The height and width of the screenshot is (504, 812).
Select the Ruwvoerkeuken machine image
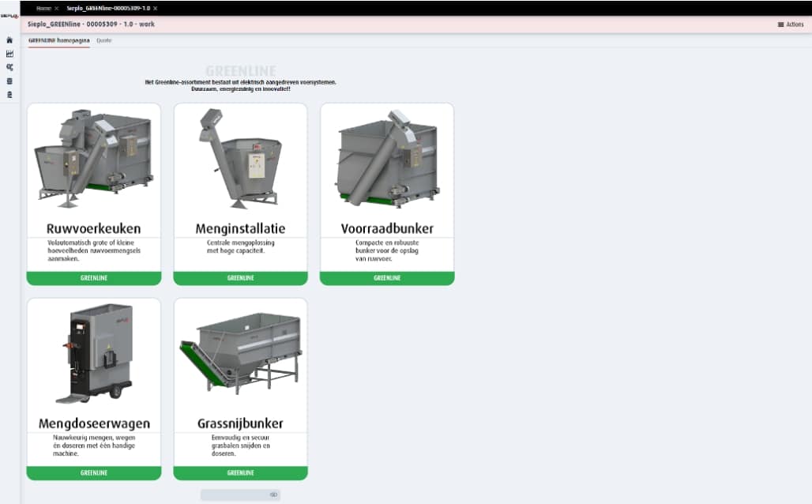click(94, 158)
